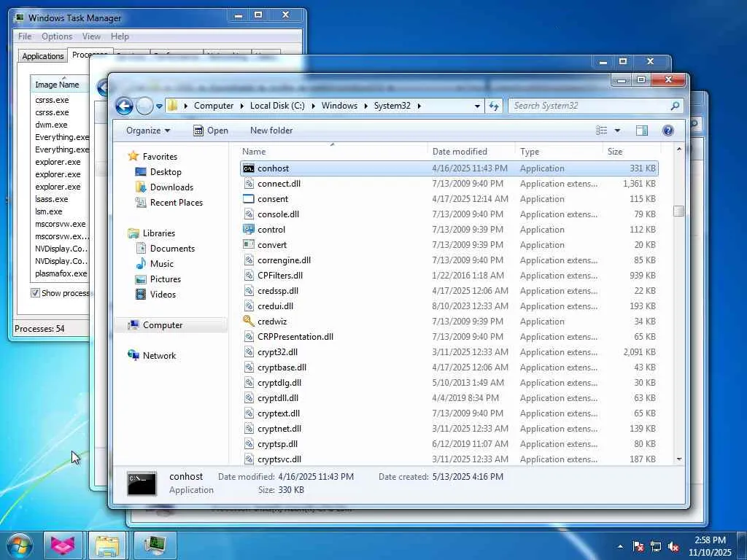Sort by Date modified column header
The image size is (747, 560).
click(x=460, y=152)
